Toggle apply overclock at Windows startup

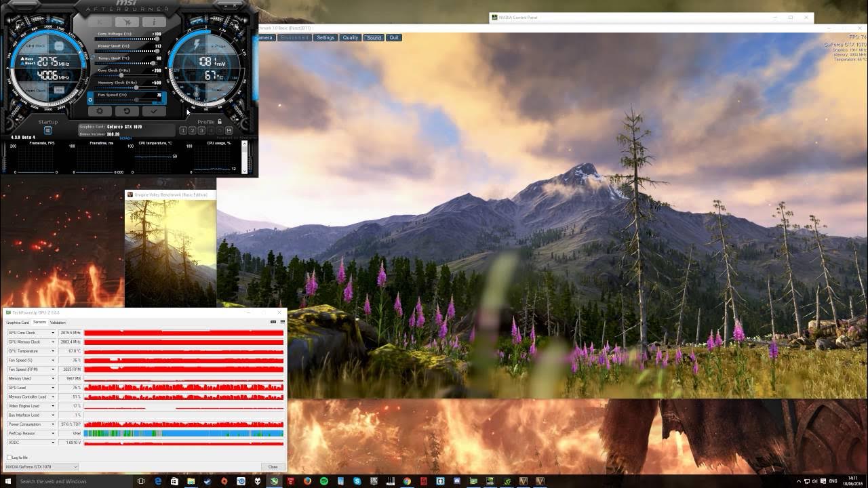point(48,130)
